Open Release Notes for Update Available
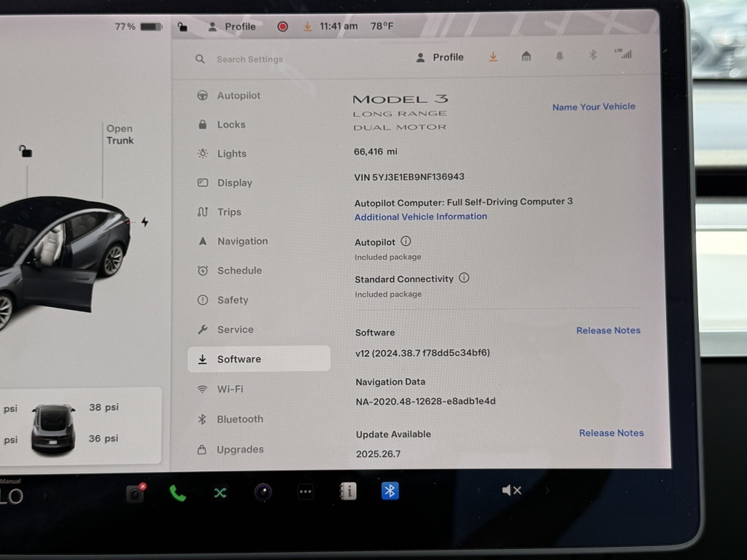Viewport: 747px width, 560px height. coord(611,433)
